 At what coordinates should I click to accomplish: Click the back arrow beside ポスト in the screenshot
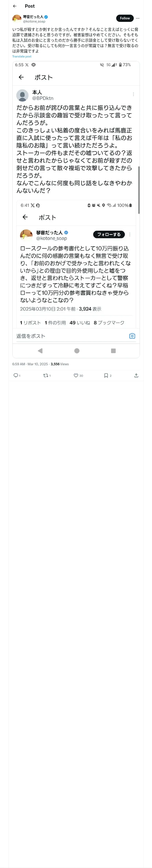point(21,77)
